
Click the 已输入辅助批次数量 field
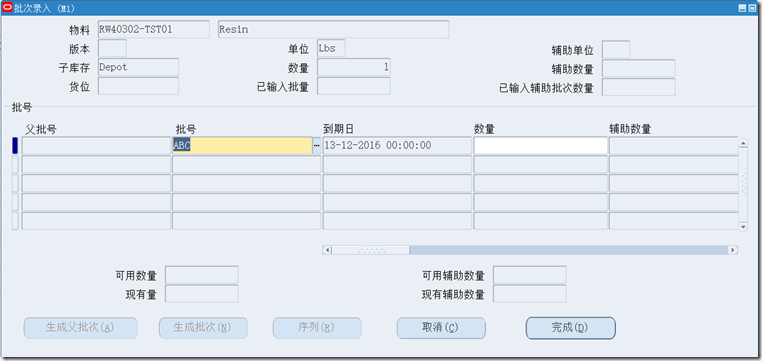tap(639, 87)
